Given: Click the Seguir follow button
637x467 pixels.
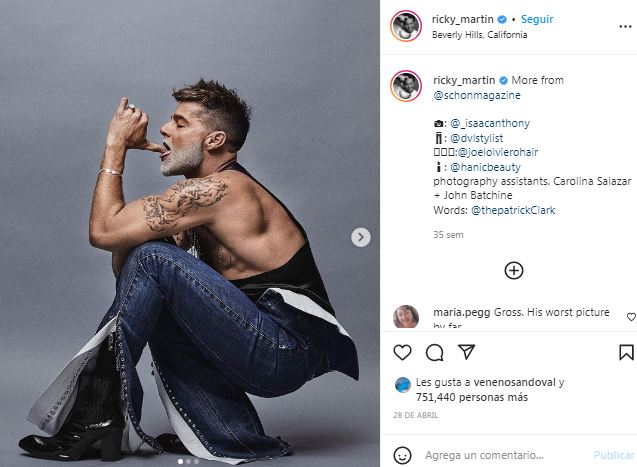Looking at the screenshot, I should (537, 19).
